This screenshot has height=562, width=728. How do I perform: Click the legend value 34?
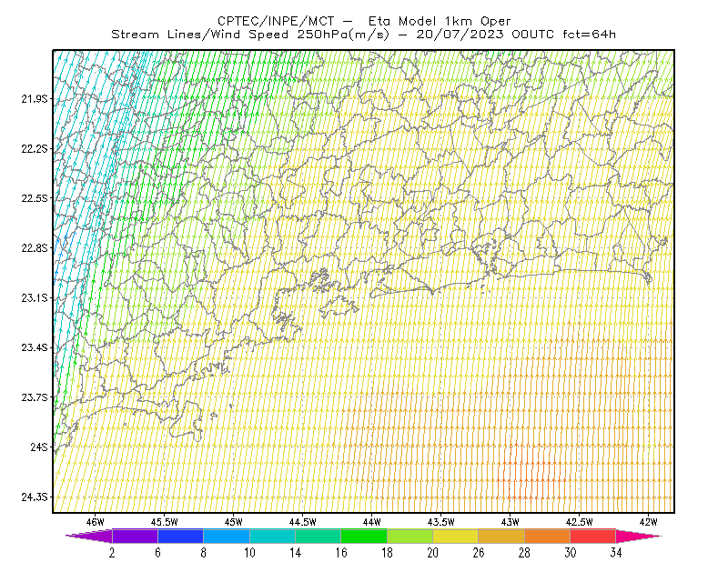pyautogui.click(x=616, y=553)
